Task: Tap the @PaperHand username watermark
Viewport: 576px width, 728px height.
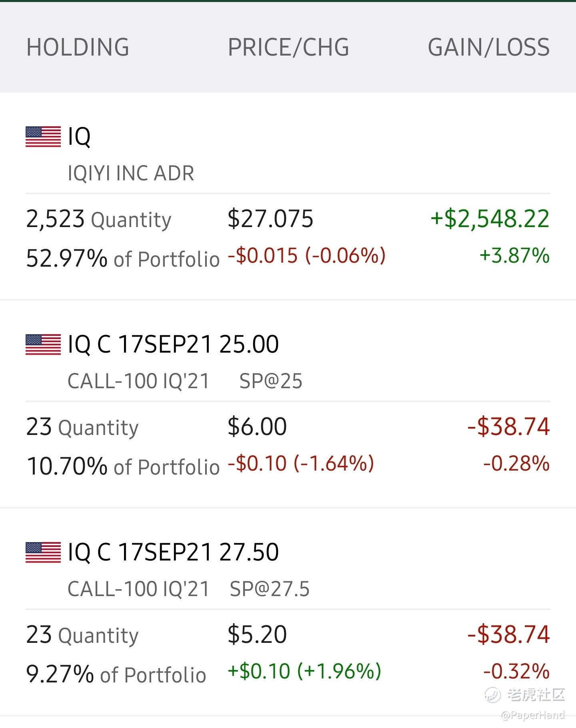Action: tap(533, 715)
